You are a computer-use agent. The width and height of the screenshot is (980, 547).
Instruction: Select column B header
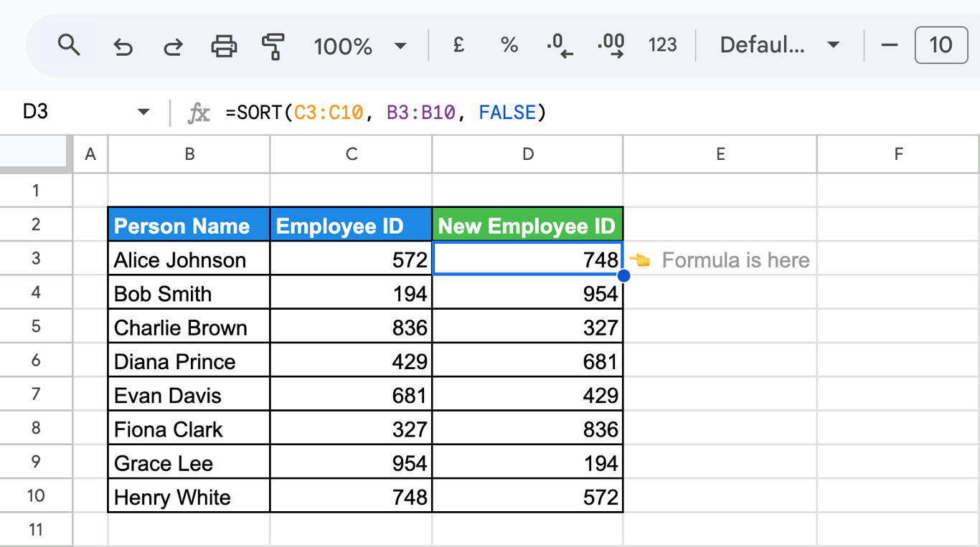coord(189,154)
